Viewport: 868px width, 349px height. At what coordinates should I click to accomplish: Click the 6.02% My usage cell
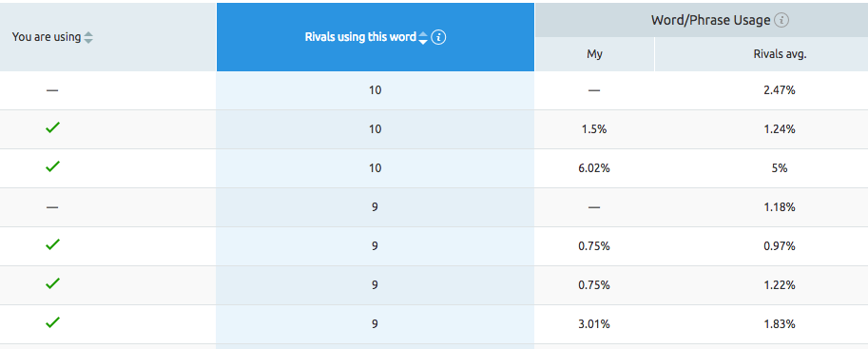(594, 168)
